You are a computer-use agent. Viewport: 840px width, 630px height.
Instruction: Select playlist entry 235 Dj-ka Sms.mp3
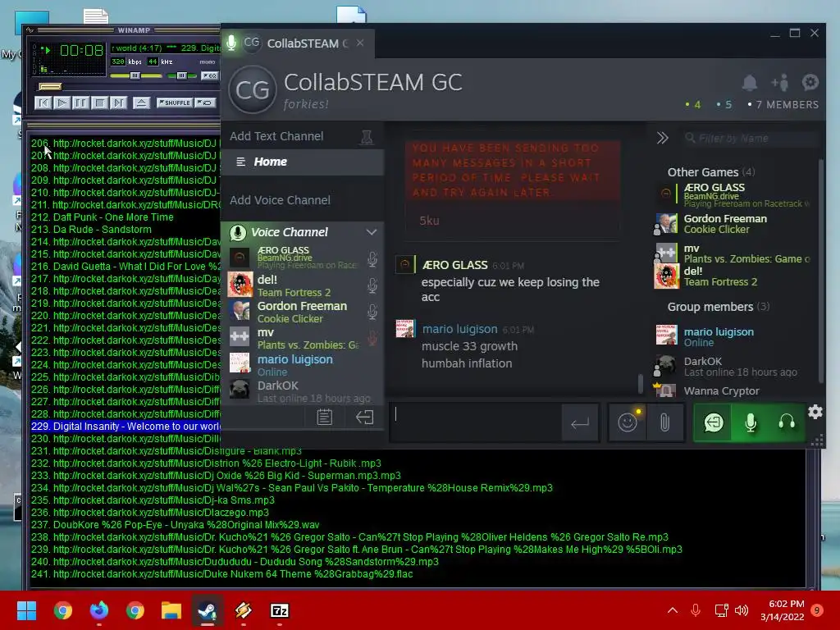(153, 500)
